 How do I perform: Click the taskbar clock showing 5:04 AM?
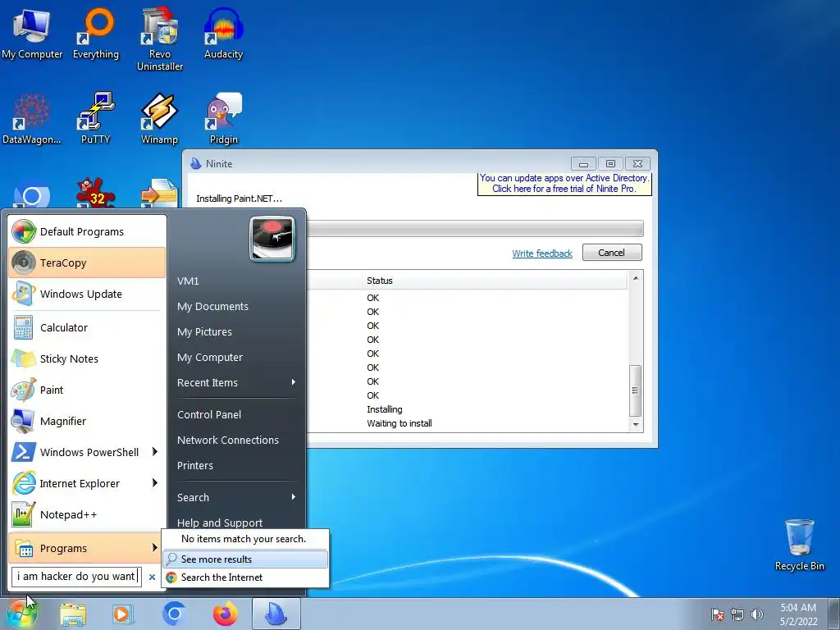pyautogui.click(x=798, y=614)
